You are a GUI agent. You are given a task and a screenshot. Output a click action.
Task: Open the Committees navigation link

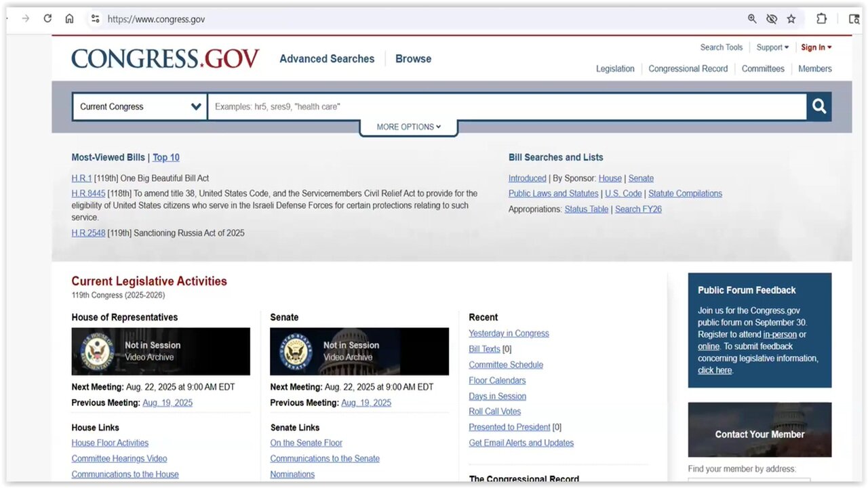(763, 68)
